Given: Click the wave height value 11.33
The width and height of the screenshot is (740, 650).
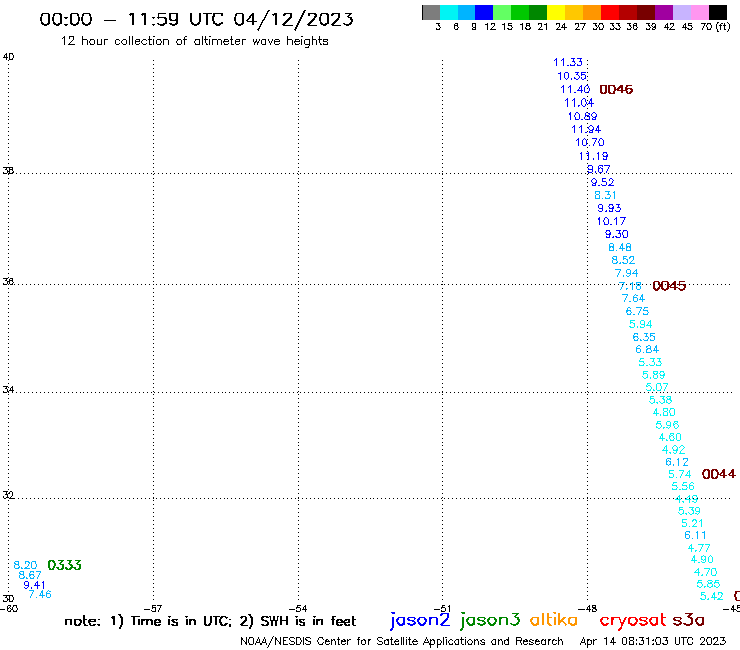Looking at the screenshot, I should click(568, 62).
